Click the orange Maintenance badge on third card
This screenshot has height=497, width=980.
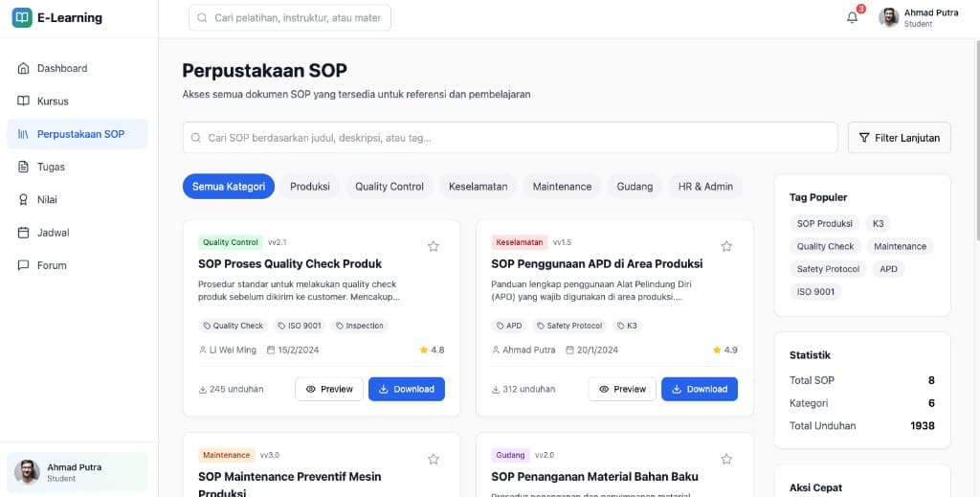tap(226, 455)
